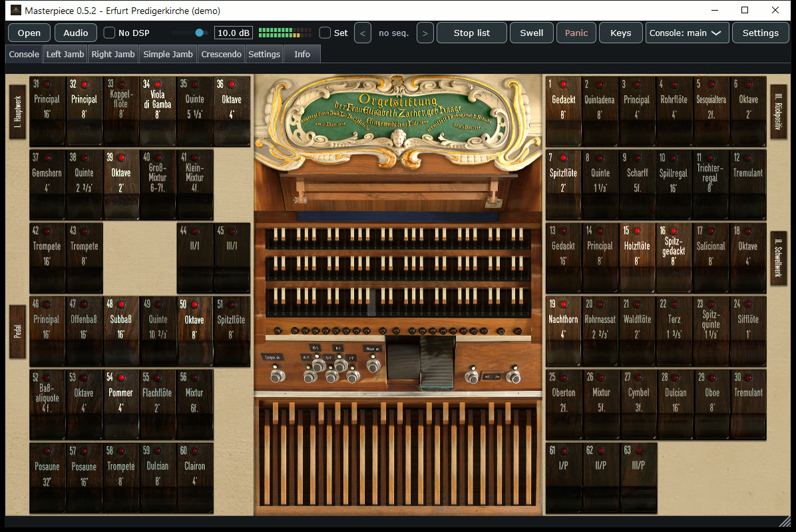Pull stop 30 Tremulant
796x532 pixels.
pyautogui.click(x=748, y=404)
